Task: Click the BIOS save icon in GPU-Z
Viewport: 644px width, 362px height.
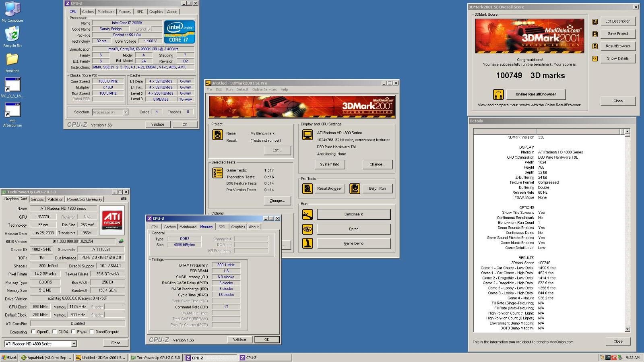Action: pos(121,241)
